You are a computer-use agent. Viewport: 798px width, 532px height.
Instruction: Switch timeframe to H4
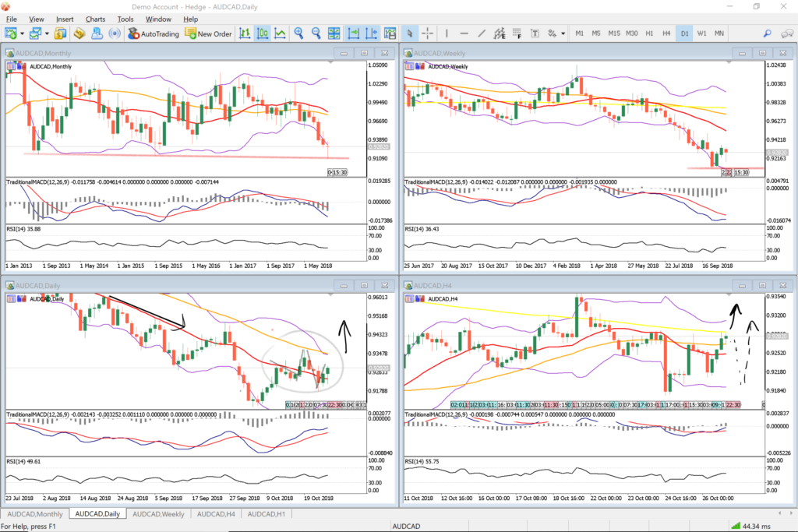pos(666,33)
